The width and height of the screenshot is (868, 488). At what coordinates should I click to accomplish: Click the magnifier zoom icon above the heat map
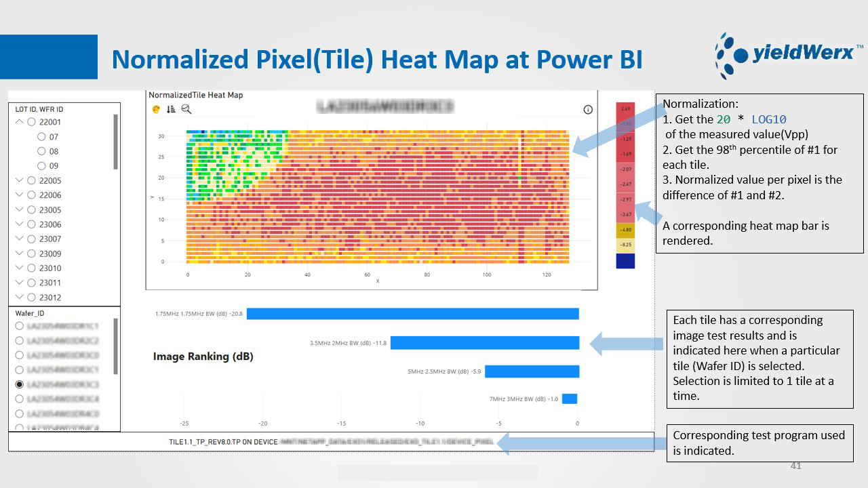pyautogui.click(x=186, y=109)
